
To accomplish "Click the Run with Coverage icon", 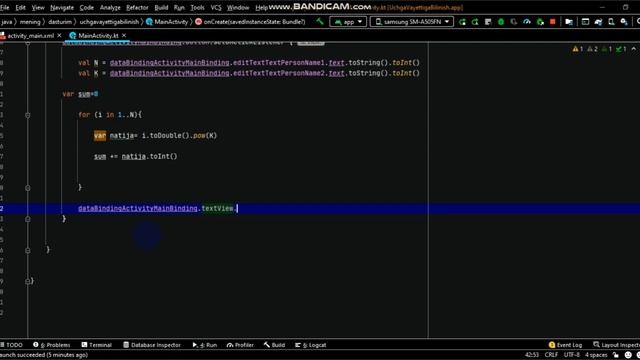I will click(514, 22).
